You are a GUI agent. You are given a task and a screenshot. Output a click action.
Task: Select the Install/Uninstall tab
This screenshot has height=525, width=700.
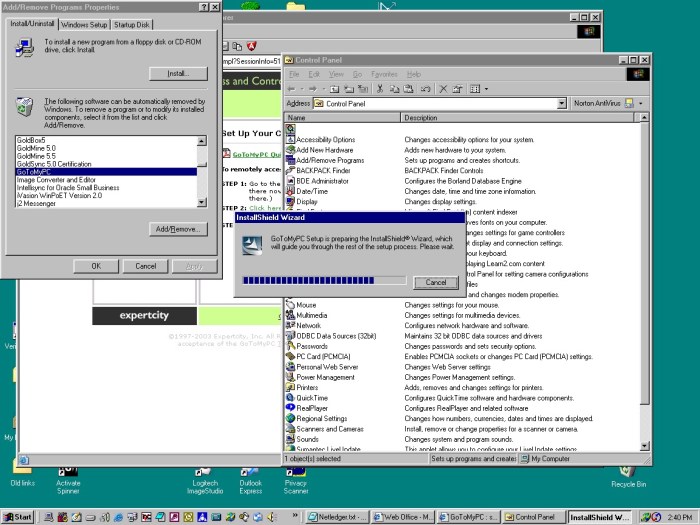click(32, 23)
